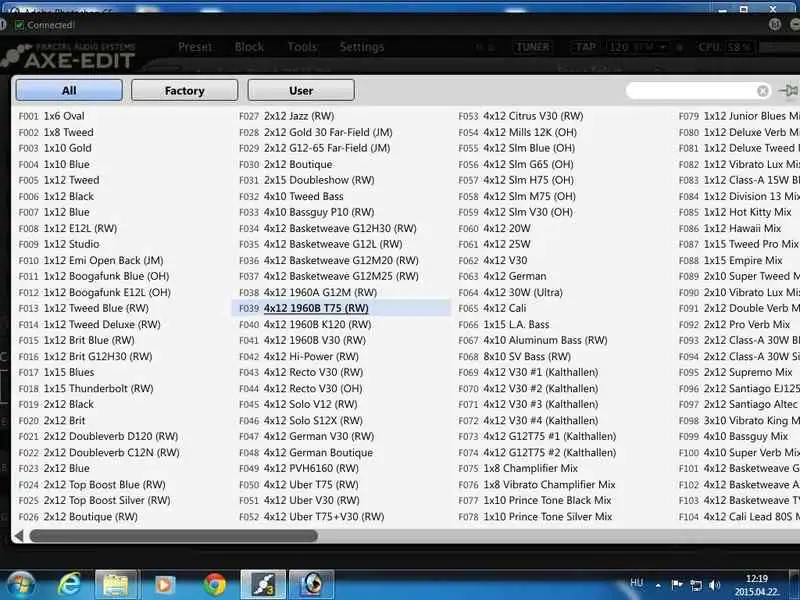The width and height of the screenshot is (800, 600).
Task: Open the Tools menu
Action: [303, 47]
